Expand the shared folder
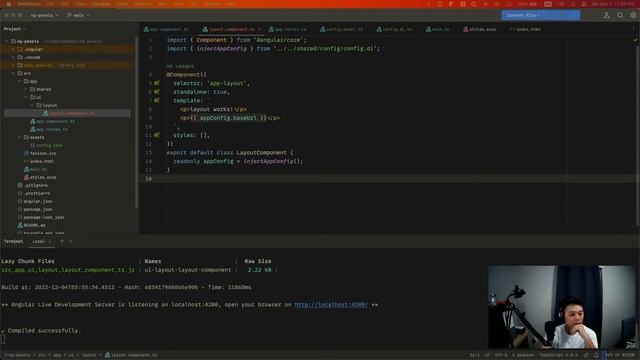The width and height of the screenshot is (640, 360). (26, 89)
